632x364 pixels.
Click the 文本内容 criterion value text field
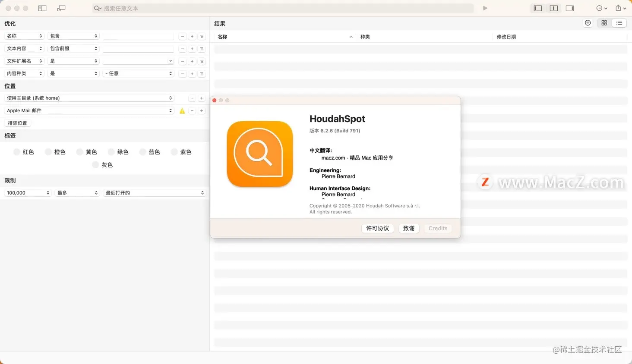(138, 49)
